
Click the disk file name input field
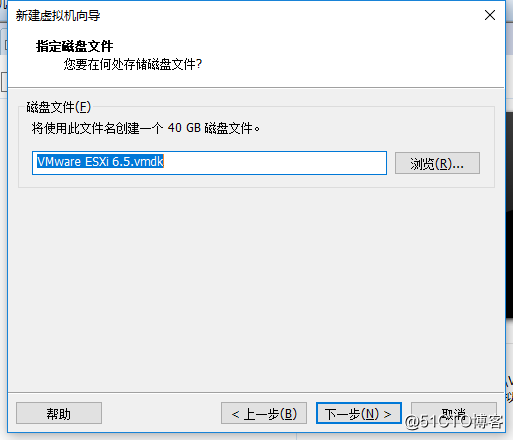pyautogui.click(x=209, y=163)
